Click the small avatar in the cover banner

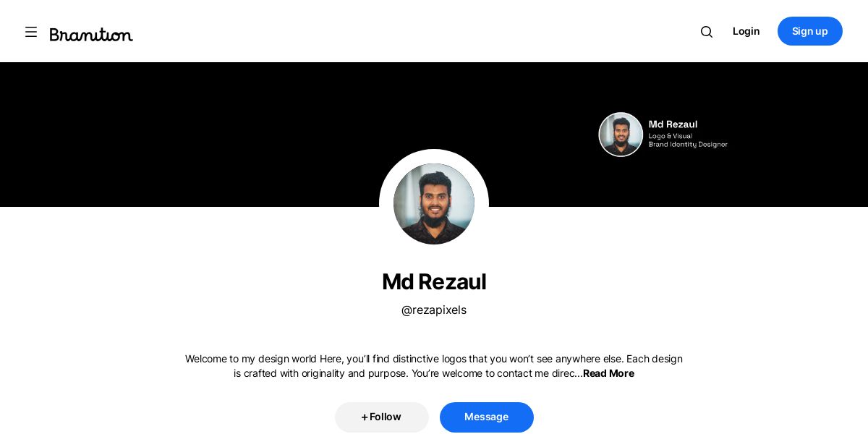pyautogui.click(x=621, y=135)
